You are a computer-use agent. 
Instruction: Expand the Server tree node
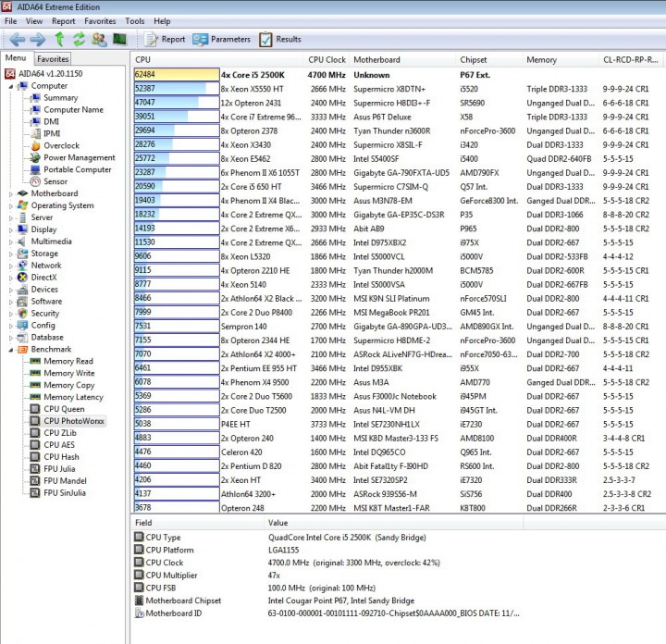tap(11, 217)
